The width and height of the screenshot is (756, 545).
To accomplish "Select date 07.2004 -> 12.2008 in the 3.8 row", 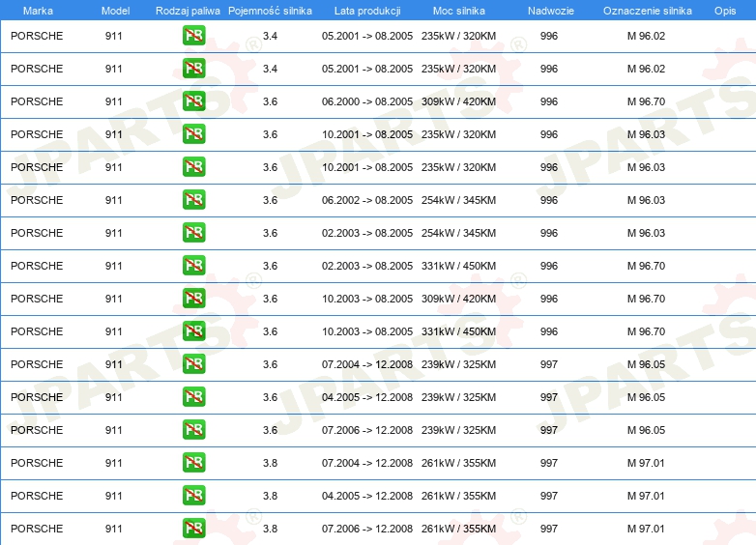I will click(367, 463).
